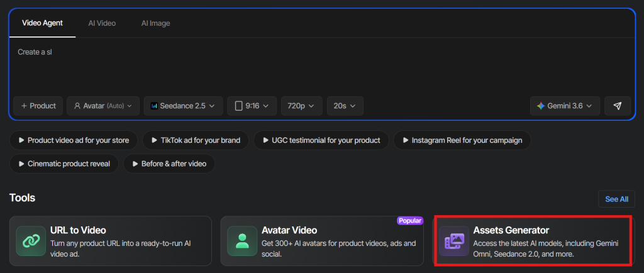
Task: Click the See All tools link
Action: click(x=616, y=199)
